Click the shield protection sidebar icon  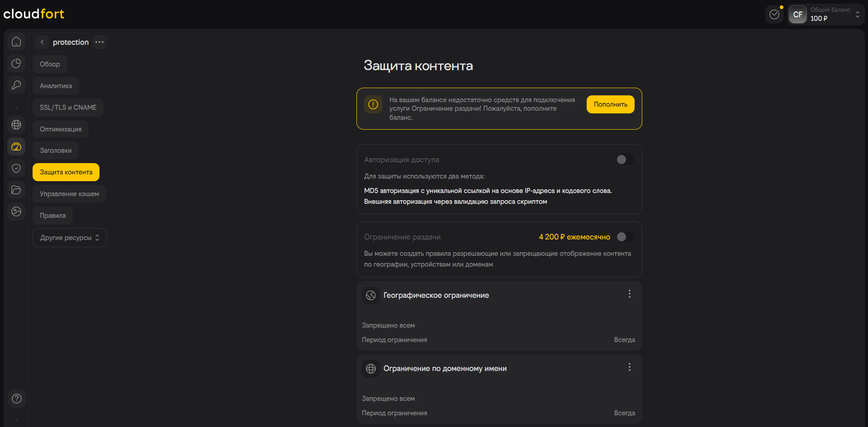point(16,168)
